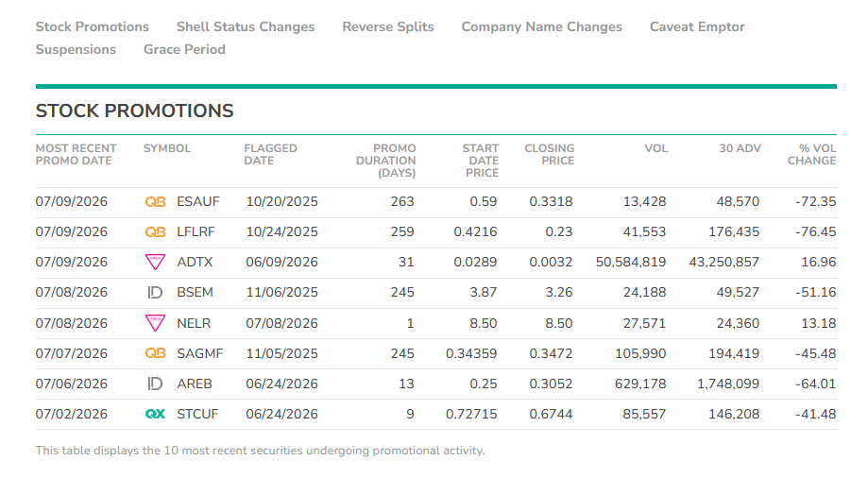The image size is (868, 478).
Task: Click the ID icon beside BSEM
Action: [x=155, y=293]
